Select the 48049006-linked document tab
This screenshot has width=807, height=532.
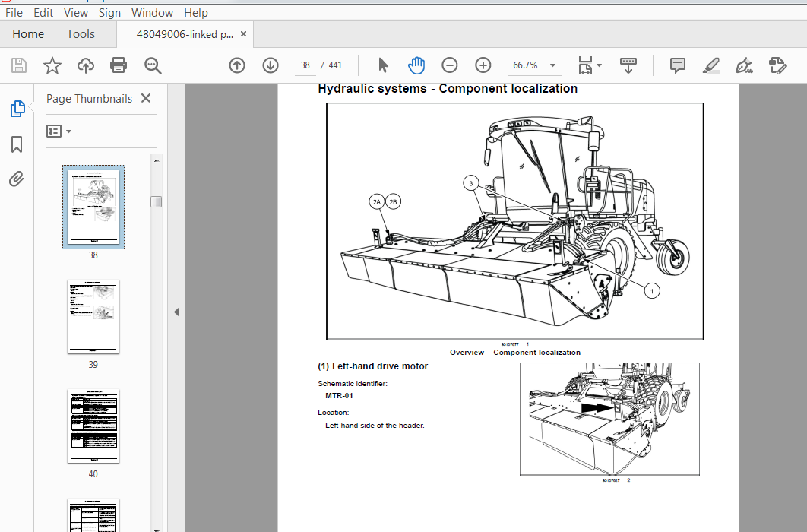click(x=184, y=34)
